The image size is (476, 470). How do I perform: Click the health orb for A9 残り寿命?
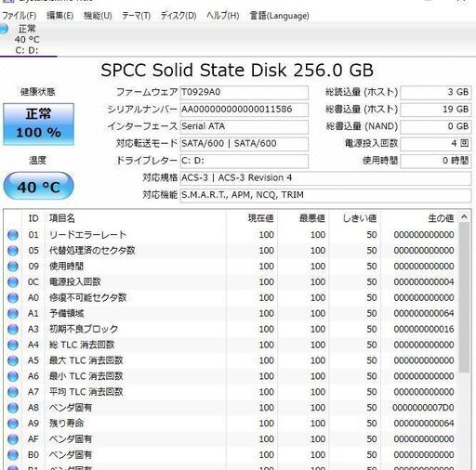pos(13,424)
